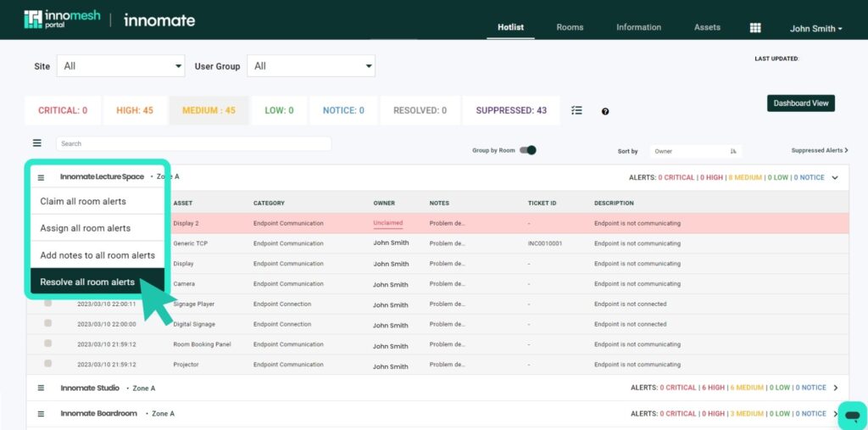Click Endpoint Connection in Signage Player row
This screenshot has width=868, height=430.
(x=282, y=304)
